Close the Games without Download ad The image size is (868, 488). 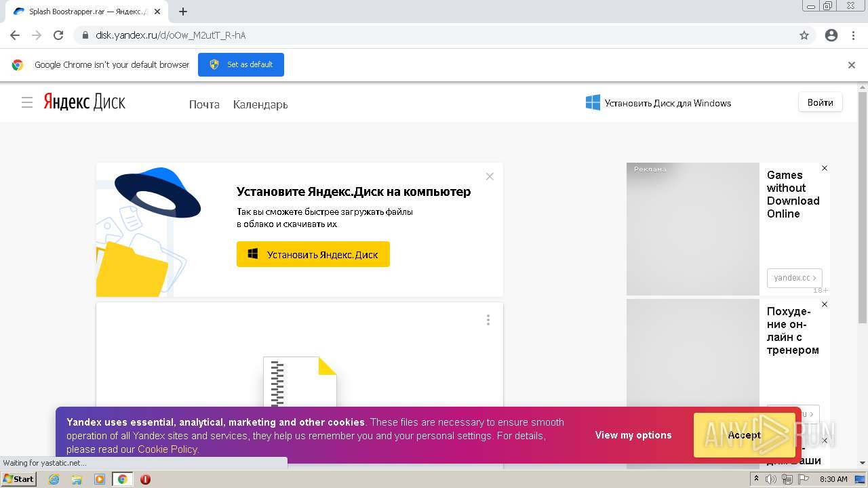(x=825, y=168)
